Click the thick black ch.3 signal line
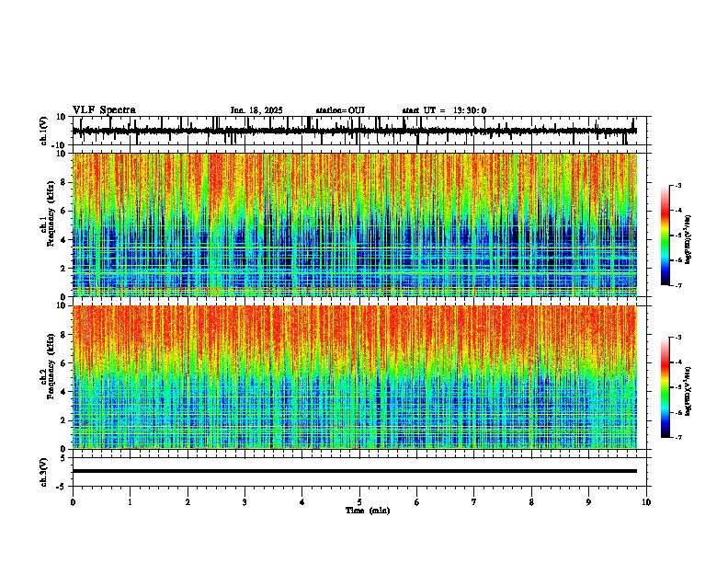Image resolution: width=728 pixels, height=563 pixels. pyautogui.click(x=355, y=471)
